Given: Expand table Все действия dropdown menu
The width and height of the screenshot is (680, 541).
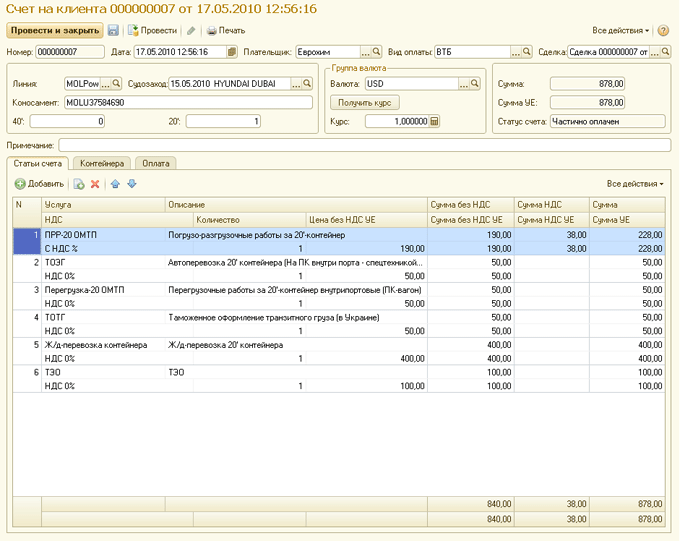Looking at the screenshot, I should point(635,184).
